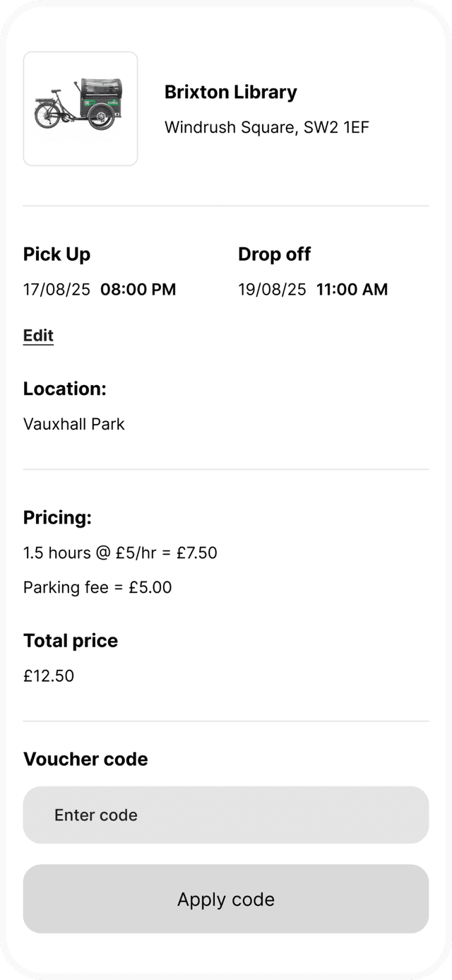Click the cargo bike thumbnail image
This screenshot has width=452, height=980.
point(81,109)
